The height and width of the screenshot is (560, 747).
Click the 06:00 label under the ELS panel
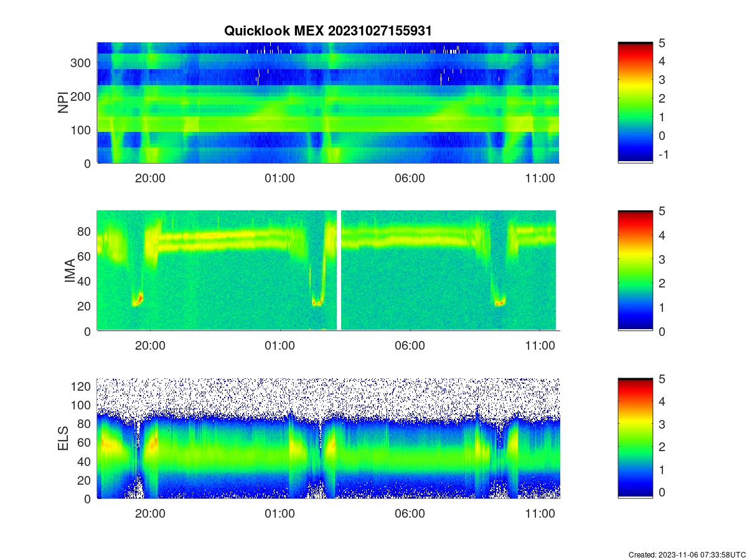[410, 514]
